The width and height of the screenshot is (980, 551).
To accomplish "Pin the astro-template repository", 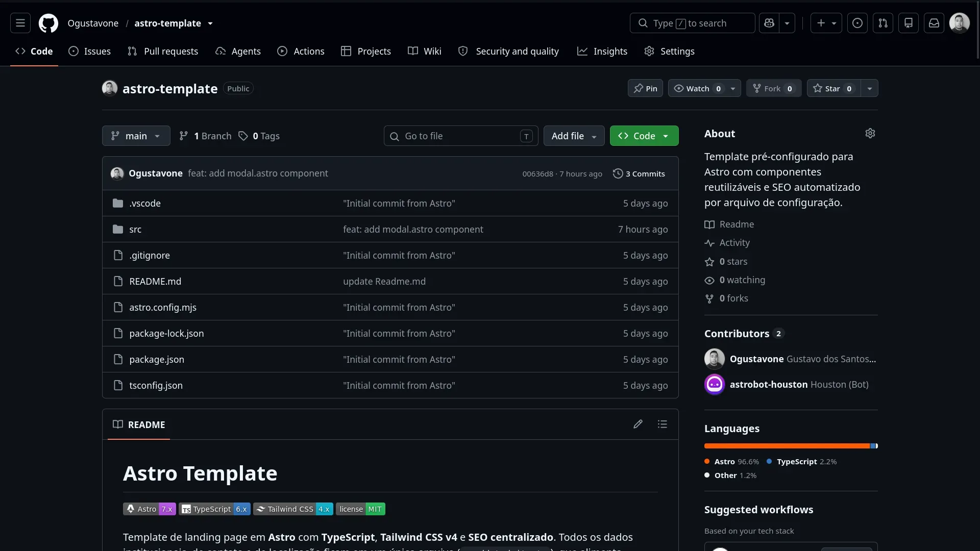I will pos(645,88).
